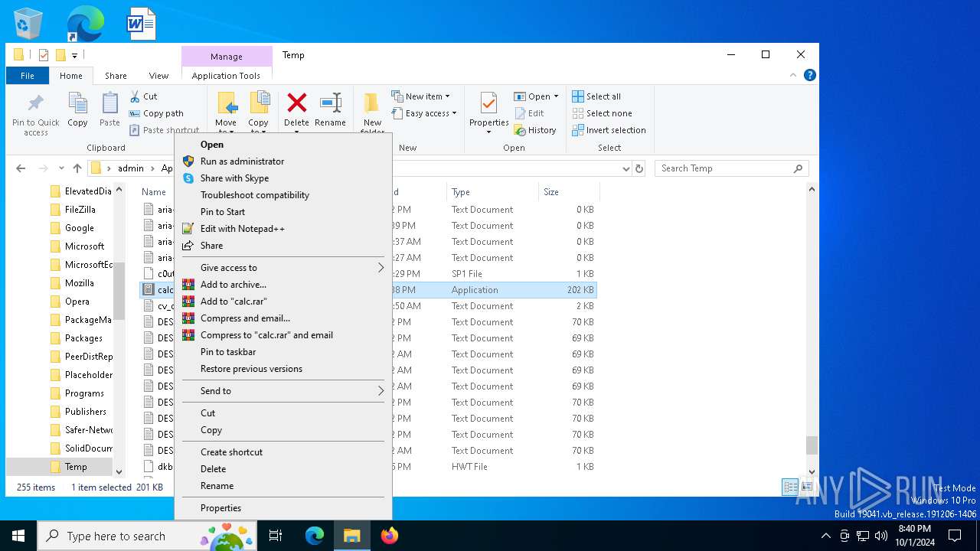Open Firefox from the taskbar
The width and height of the screenshot is (980, 551).
[389, 536]
